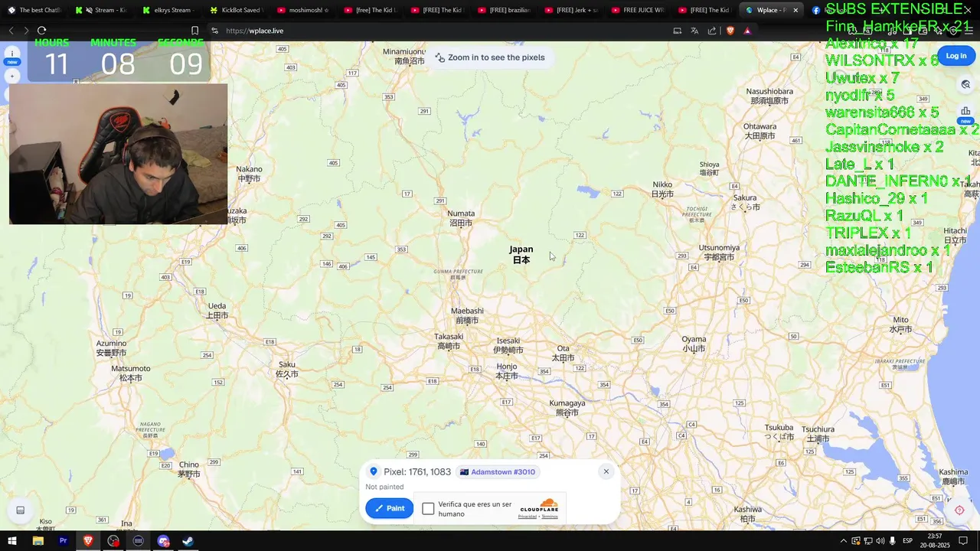
Task: Go back with the browser back arrow
Action: pos(11,31)
